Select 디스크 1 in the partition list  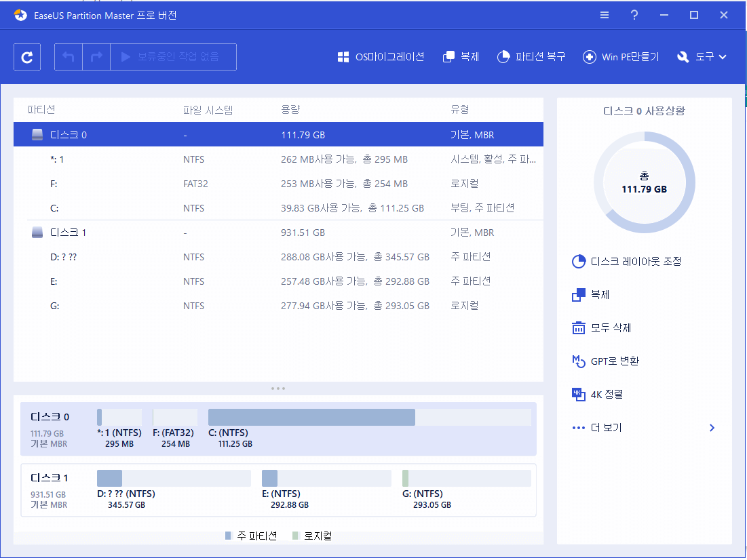pos(271,232)
